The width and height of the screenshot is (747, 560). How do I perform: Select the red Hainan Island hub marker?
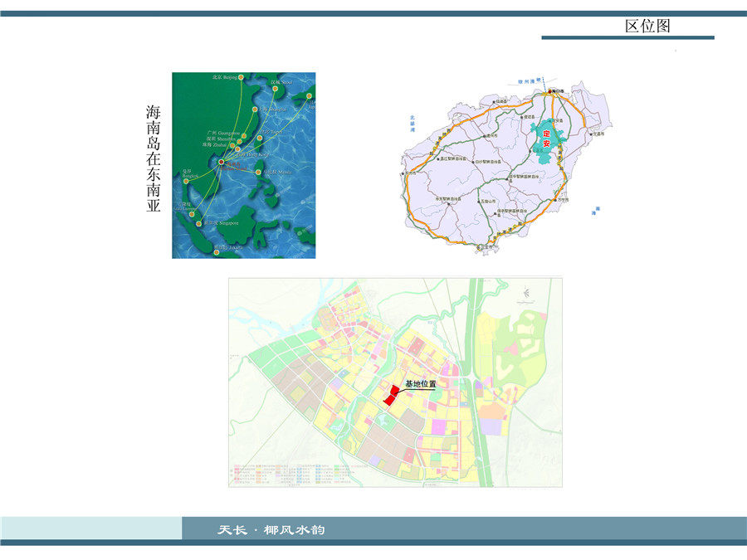pos(220,163)
